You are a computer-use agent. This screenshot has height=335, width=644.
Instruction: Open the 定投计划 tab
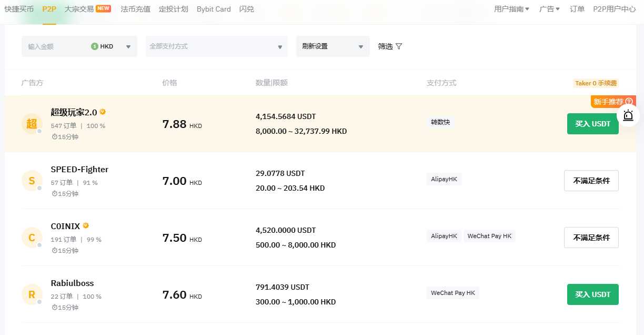[173, 9]
